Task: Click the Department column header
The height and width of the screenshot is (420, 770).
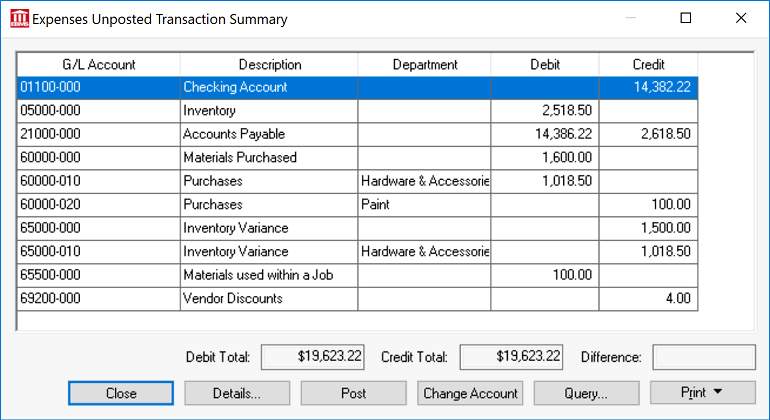Action: 424,64
